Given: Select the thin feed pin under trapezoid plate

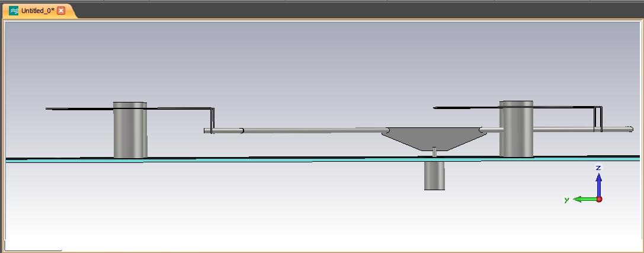Looking at the screenshot, I should point(434,152).
